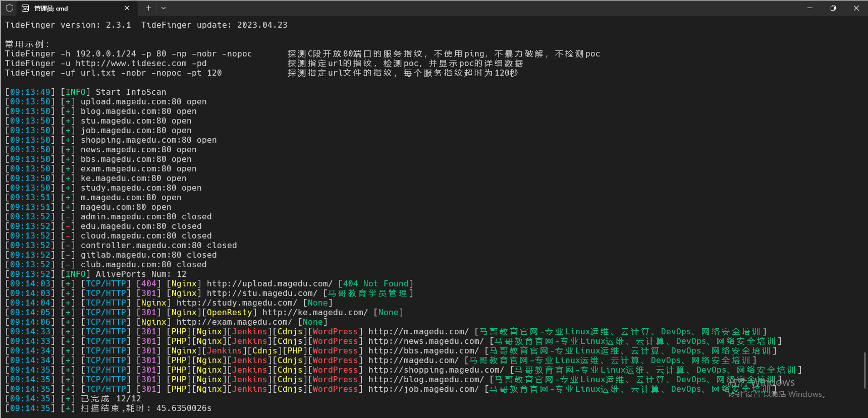
Task: Click the [OpenResty] fingerprint tag
Action: 229,313
